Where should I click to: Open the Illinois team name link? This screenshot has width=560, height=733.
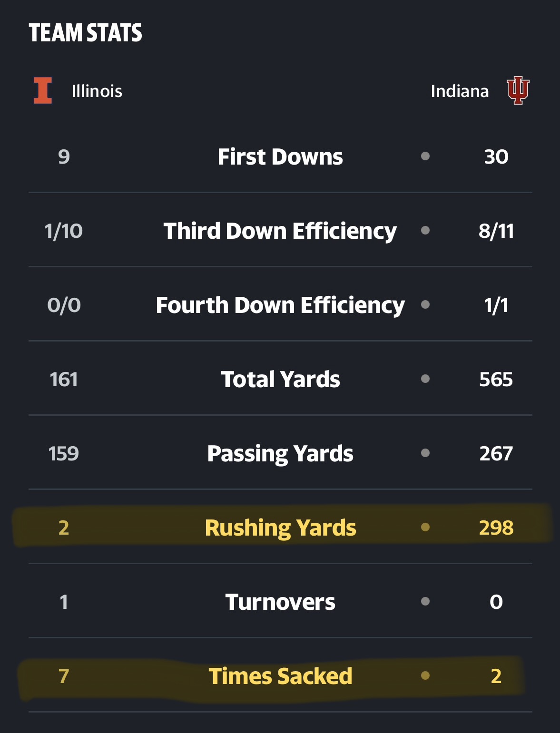[x=97, y=91]
